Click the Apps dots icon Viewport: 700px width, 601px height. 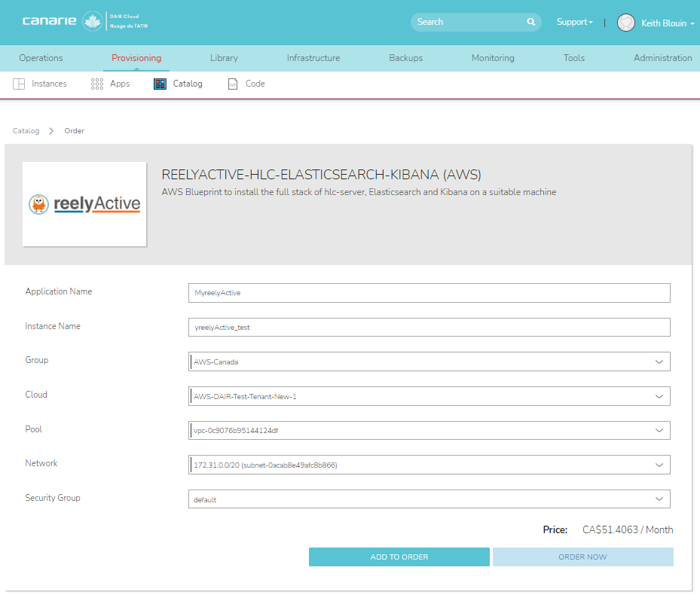click(x=97, y=84)
